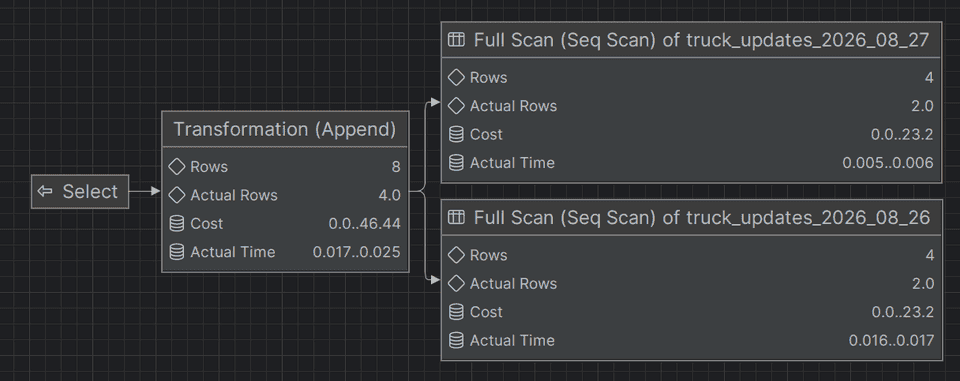Click the Cost database icon in the 2026_08_26 scan
This screenshot has width=960, height=381.
point(456,312)
